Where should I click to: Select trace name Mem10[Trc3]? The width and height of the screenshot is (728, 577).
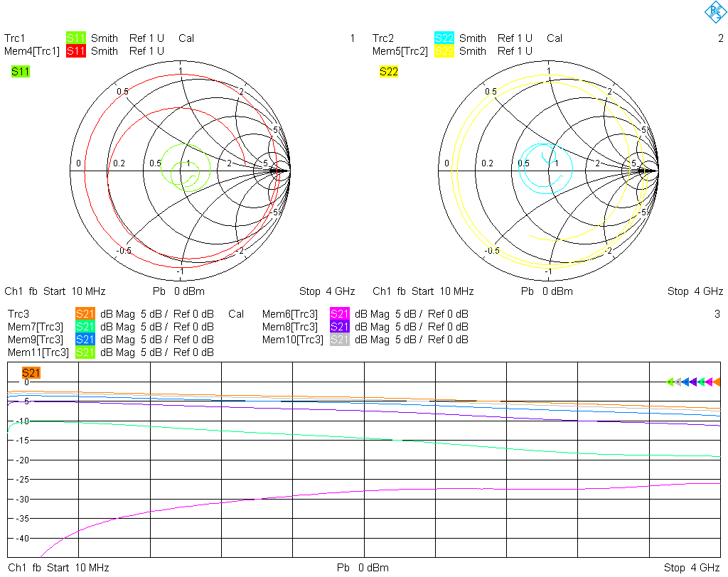click(292, 340)
